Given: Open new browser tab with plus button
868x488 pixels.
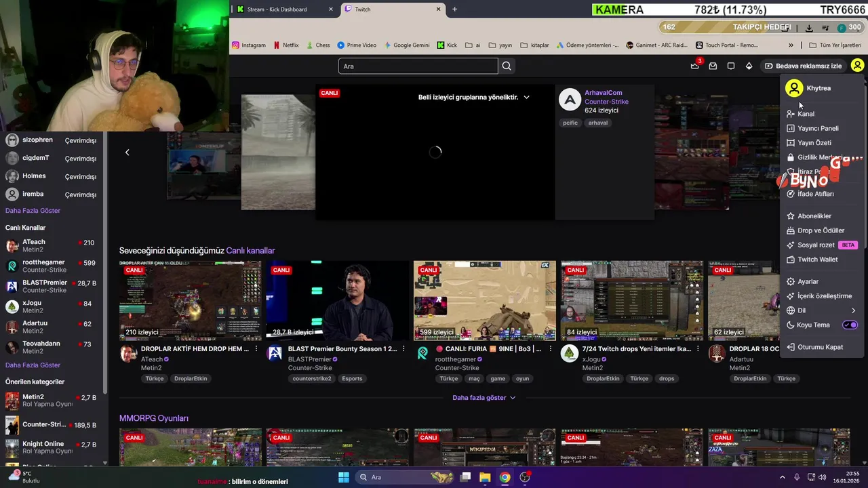Looking at the screenshot, I should [454, 9].
